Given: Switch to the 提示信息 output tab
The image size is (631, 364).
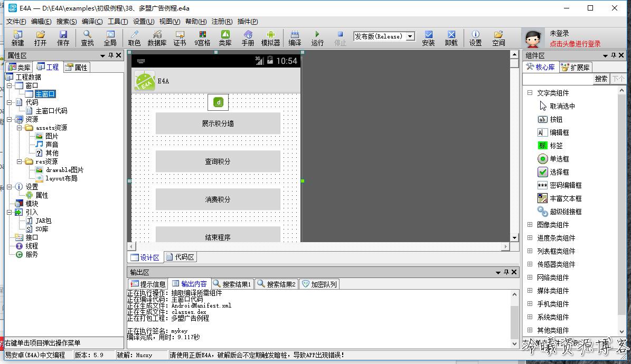Looking at the screenshot, I should [x=148, y=284].
